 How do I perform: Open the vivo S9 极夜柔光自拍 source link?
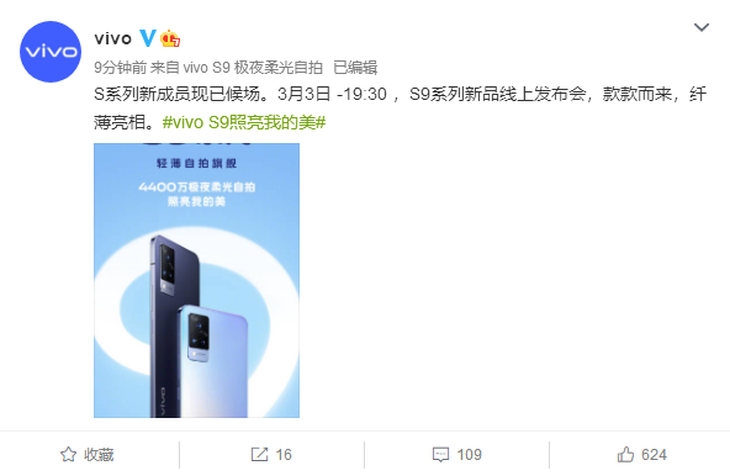[253, 68]
